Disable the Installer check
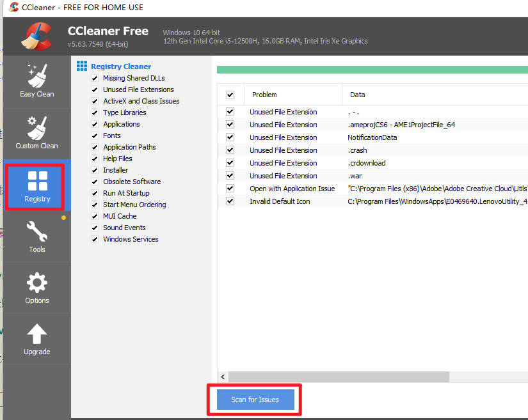 coord(95,170)
